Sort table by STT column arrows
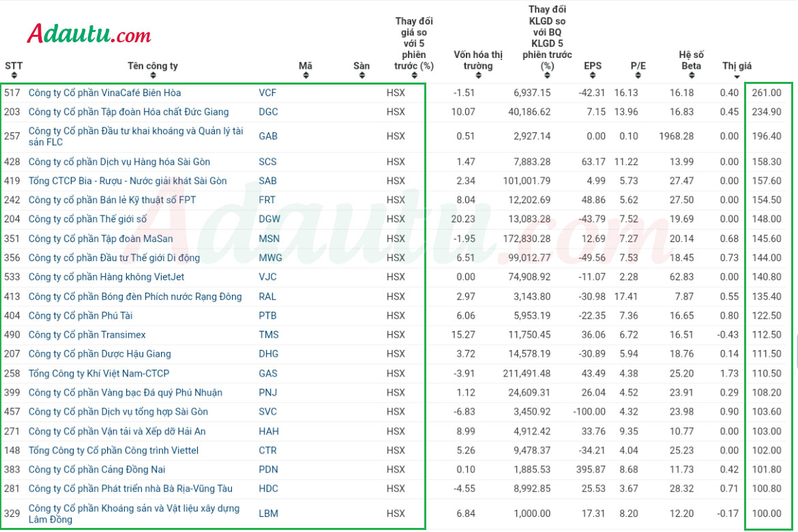The height and width of the screenshot is (532, 798). pos(14,75)
